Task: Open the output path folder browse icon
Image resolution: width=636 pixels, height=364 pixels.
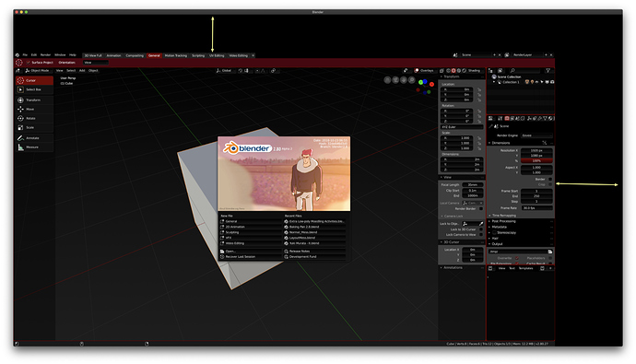Action: [x=550, y=252]
